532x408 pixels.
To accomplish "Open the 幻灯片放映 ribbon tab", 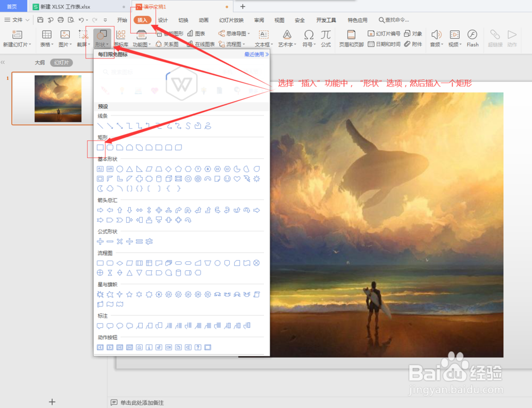I will pyautogui.click(x=231, y=20).
